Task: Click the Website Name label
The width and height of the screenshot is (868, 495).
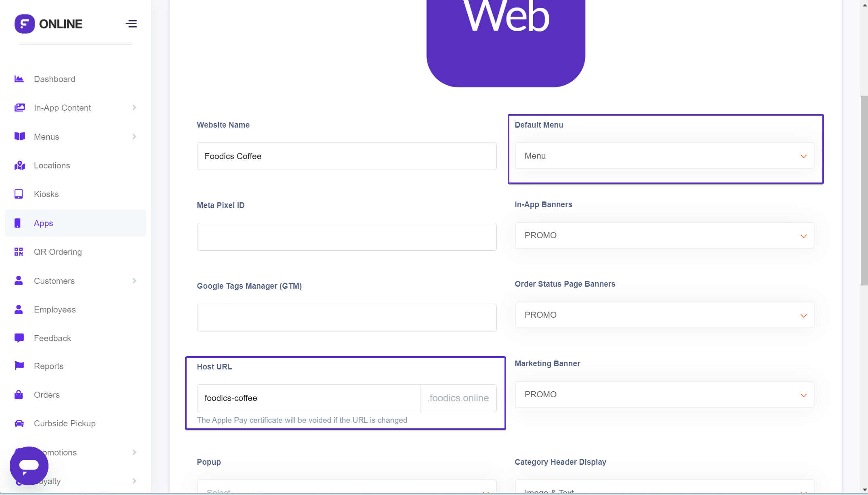Action: click(x=223, y=125)
